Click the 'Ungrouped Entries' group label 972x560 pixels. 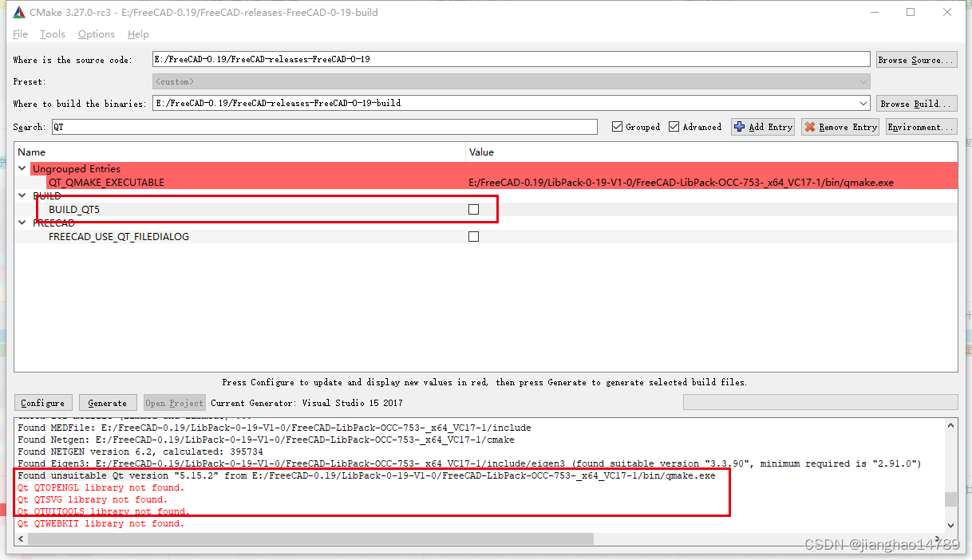pyautogui.click(x=77, y=168)
